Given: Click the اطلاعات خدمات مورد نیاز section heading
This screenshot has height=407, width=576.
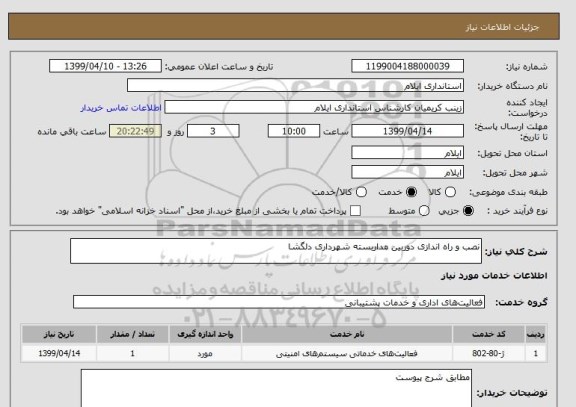Looking at the screenshot, I should [494, 276].
